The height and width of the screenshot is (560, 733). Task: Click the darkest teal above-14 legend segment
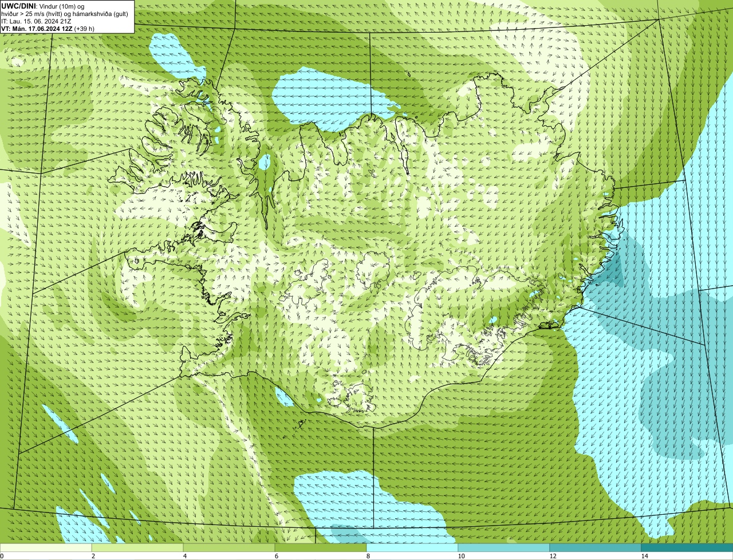point(687,547)
